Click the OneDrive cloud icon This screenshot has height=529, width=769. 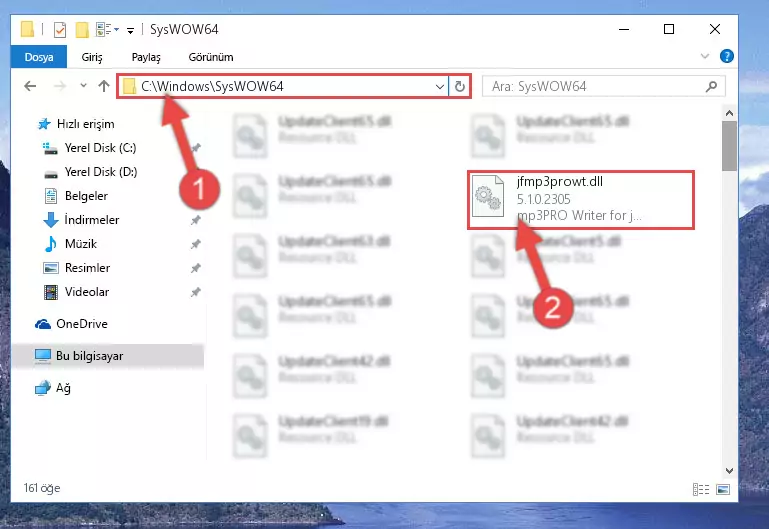[x=43, y=324]
